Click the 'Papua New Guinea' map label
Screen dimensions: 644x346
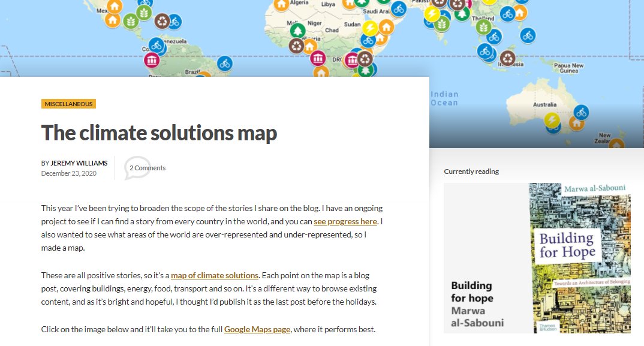568,68
